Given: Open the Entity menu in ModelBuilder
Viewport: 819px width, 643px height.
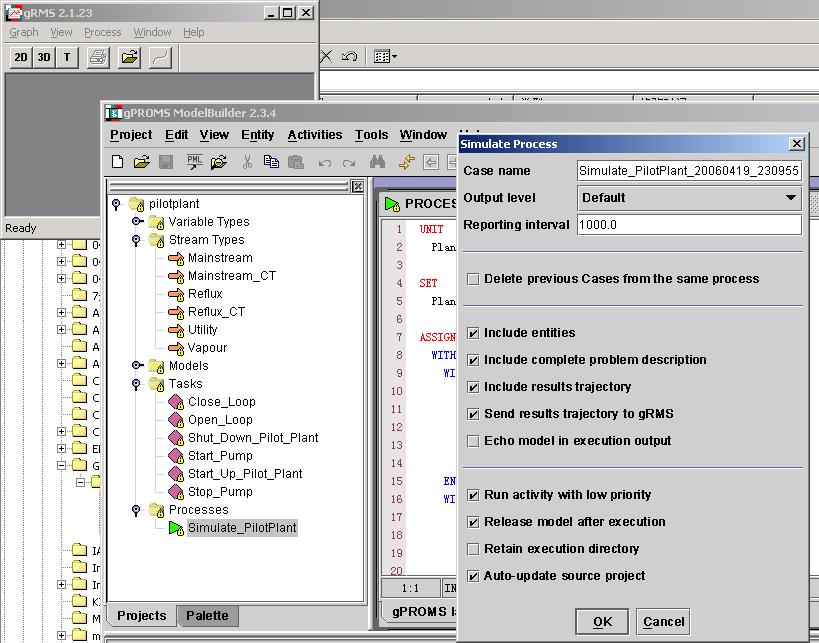Looking at the screenshot, I should pos(258,135).
